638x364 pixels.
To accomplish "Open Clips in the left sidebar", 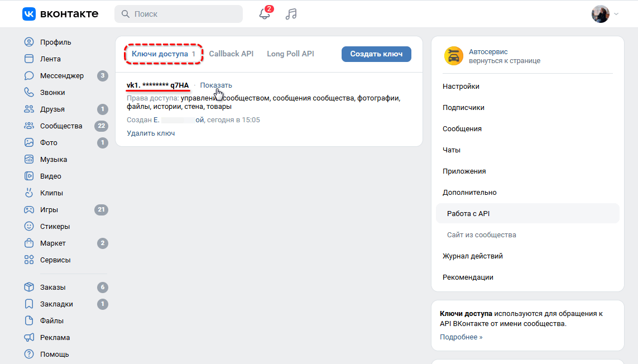I will click(x=51, y=193).
